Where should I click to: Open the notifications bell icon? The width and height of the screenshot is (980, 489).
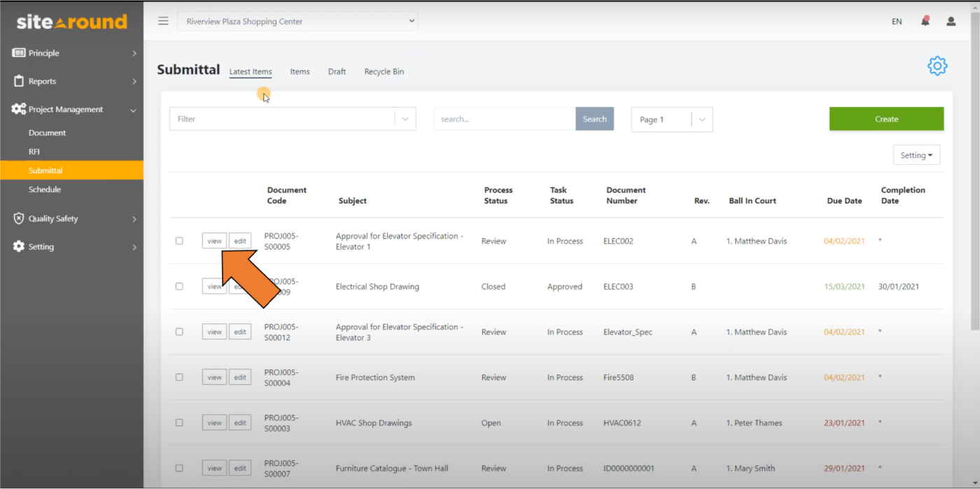(x=925, y=21)
